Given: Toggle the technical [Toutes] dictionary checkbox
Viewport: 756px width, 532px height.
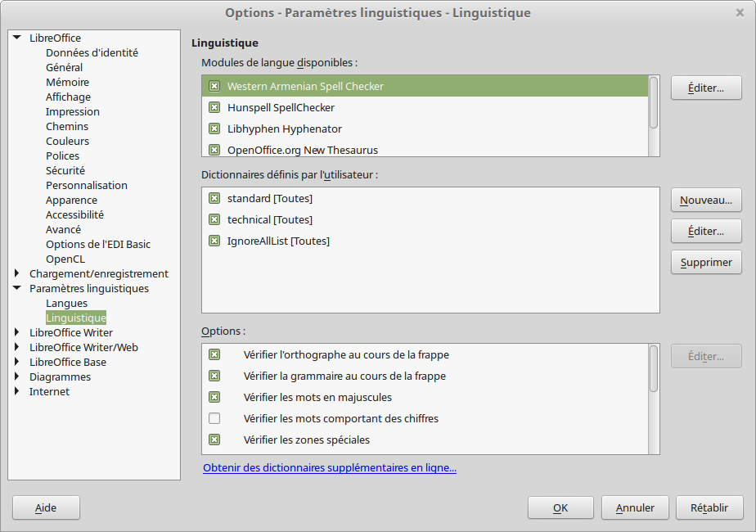Looking at the screenshot, I should (214, 219).
